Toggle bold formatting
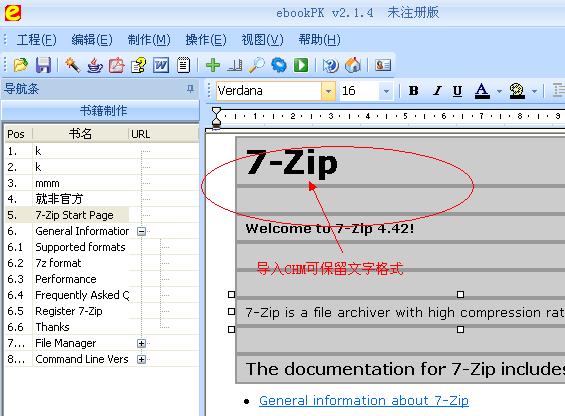565x416 pixels. click(x=414, y=90)
